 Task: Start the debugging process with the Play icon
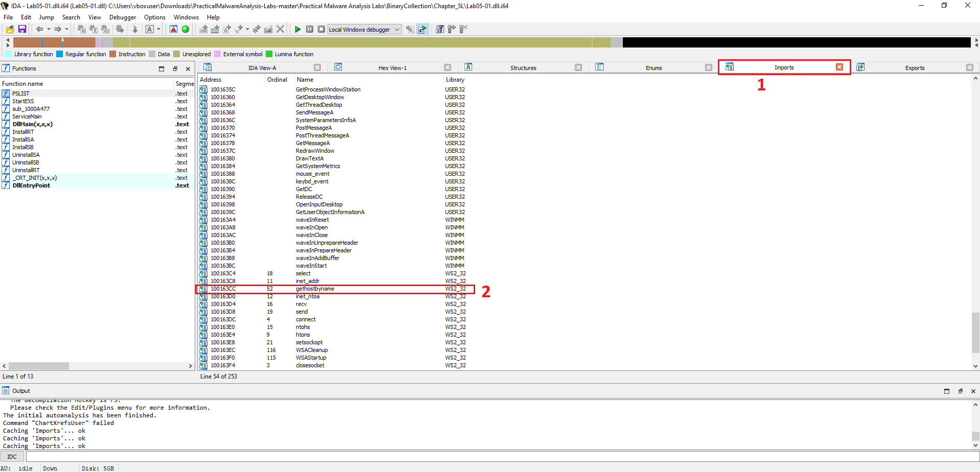pyautogui.click(x=298, y=29)
